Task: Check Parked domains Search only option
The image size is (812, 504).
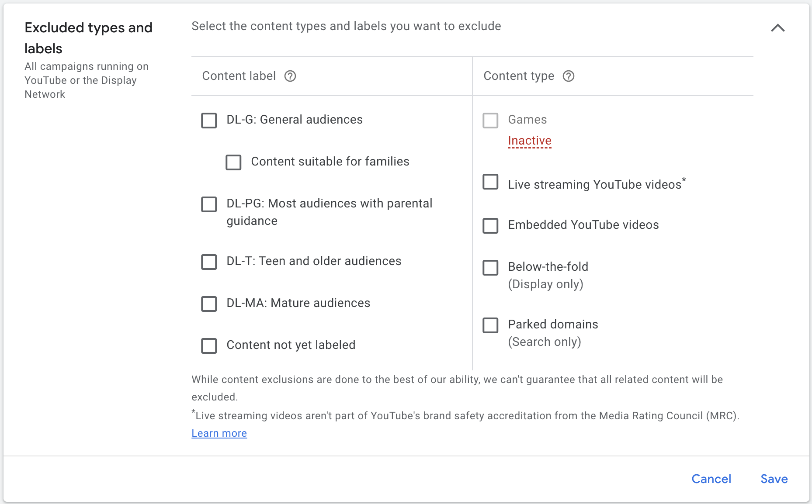Action: pos(490,325)
